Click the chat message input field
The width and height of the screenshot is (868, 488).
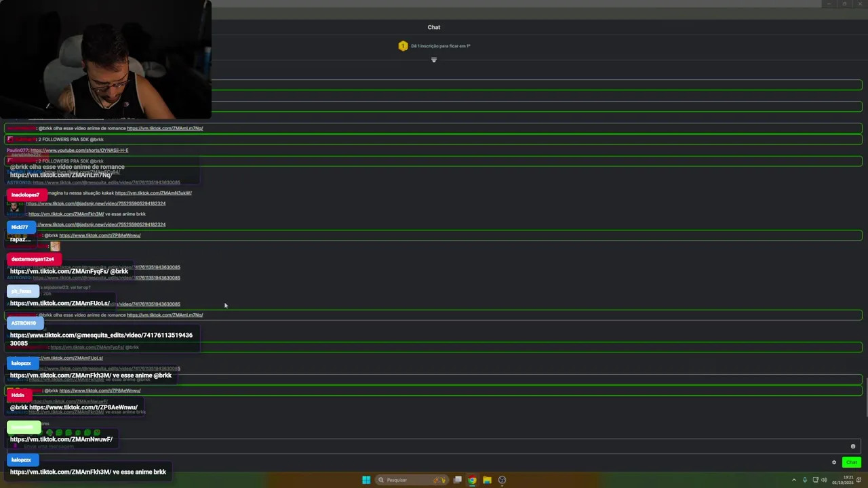(434, 446)
